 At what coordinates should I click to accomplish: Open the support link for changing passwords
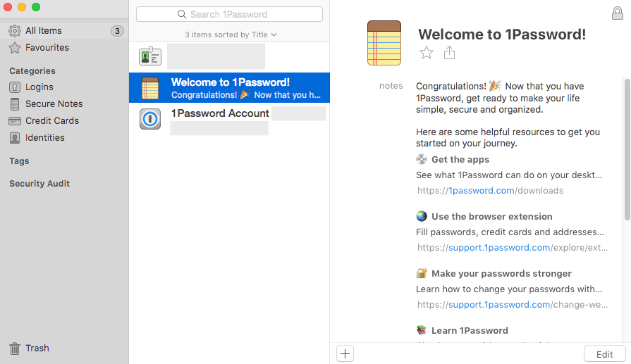pyautogui.click(x=513, y=305)
